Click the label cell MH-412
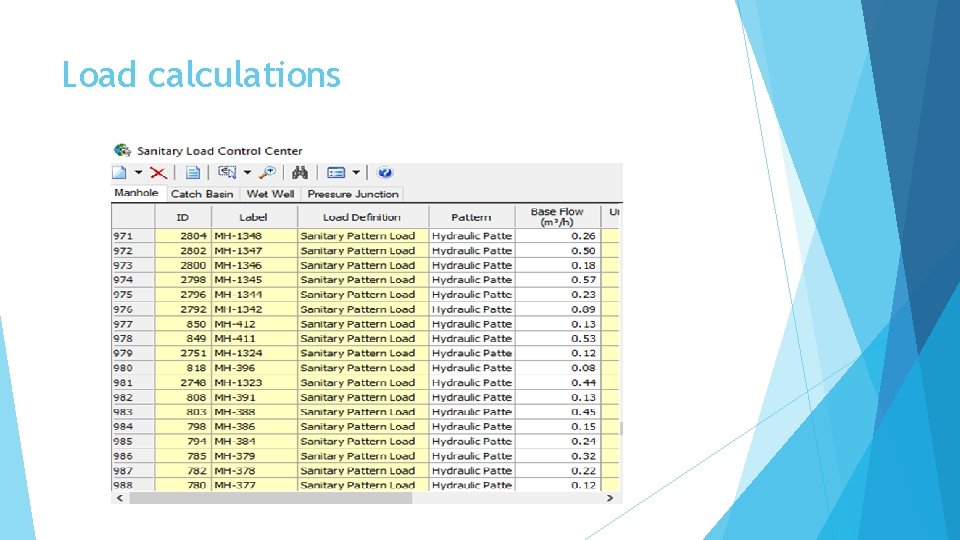 (x=254, y=324)
